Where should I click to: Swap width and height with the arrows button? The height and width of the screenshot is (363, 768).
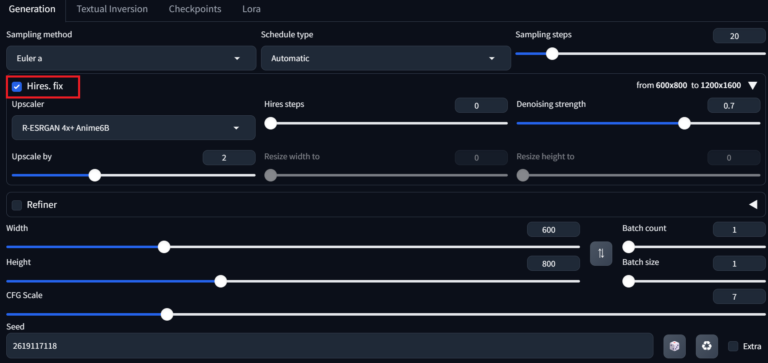coord(601,254)
